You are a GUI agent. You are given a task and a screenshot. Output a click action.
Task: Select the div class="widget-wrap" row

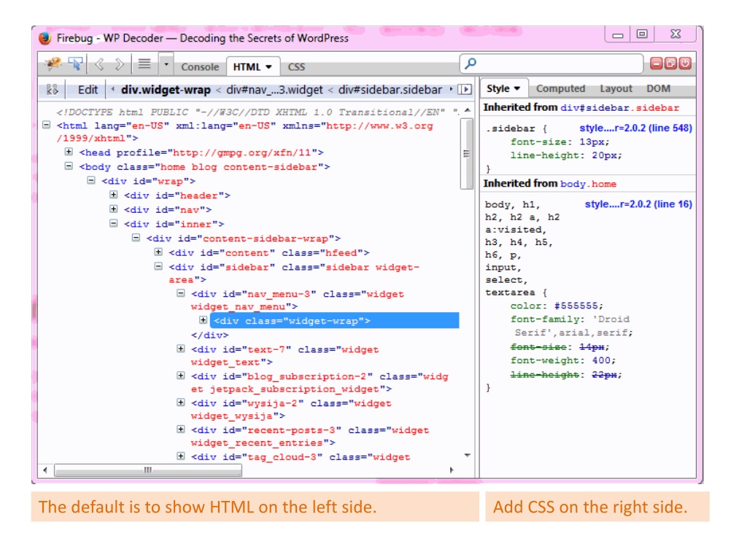pos(334,321)
